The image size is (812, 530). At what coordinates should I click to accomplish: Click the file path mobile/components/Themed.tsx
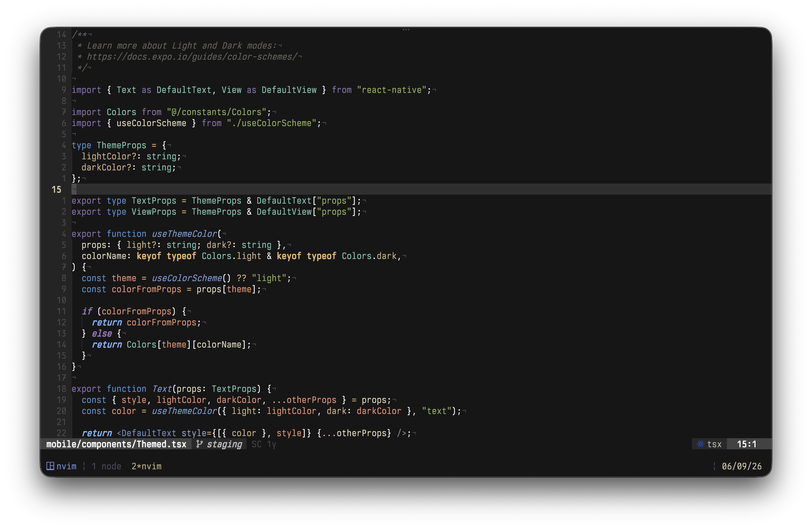(117, 444)
